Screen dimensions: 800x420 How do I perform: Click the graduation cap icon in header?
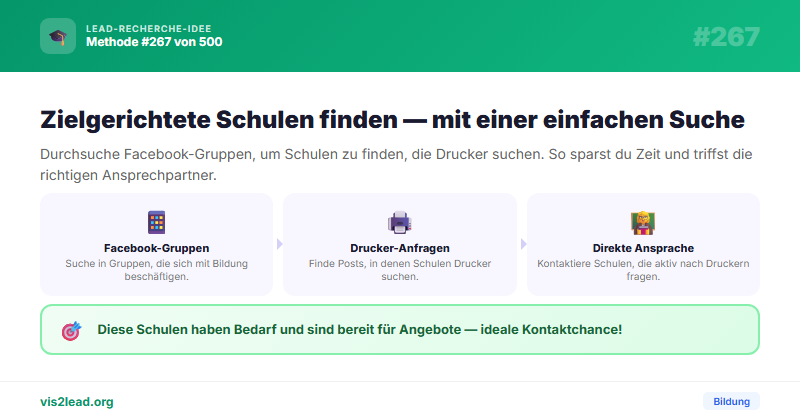click(x=58, y=36)
